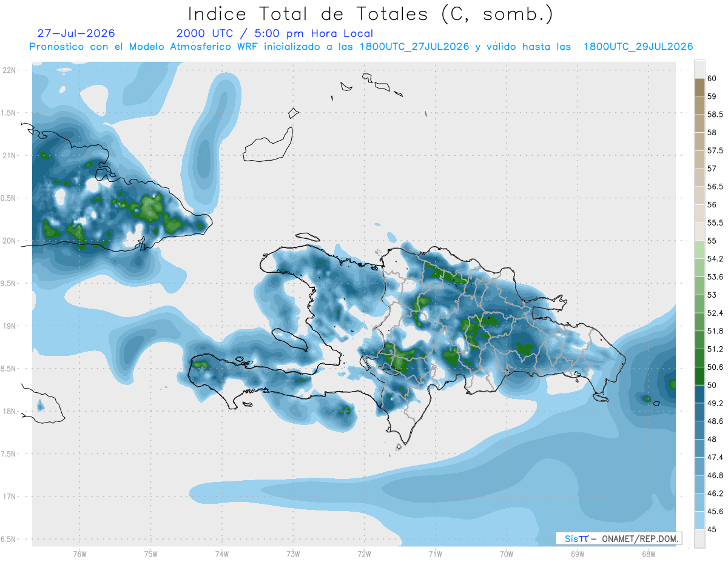Click the colorbar value "50.6"

(x=716, y=367)
